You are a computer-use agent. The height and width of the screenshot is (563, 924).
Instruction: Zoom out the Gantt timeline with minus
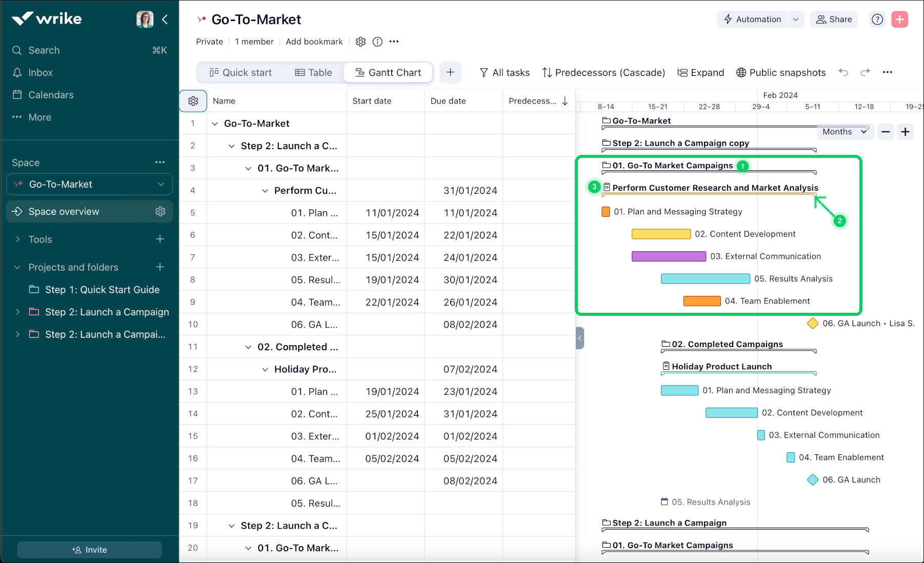tap(886, 132)
